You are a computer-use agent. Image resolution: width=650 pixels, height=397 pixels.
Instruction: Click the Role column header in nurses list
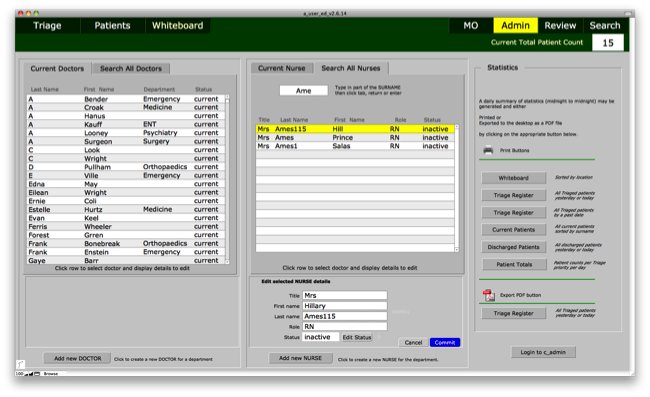400,120
